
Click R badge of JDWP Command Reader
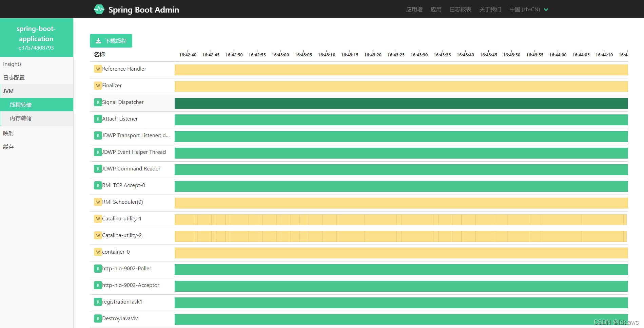(98, 169)
